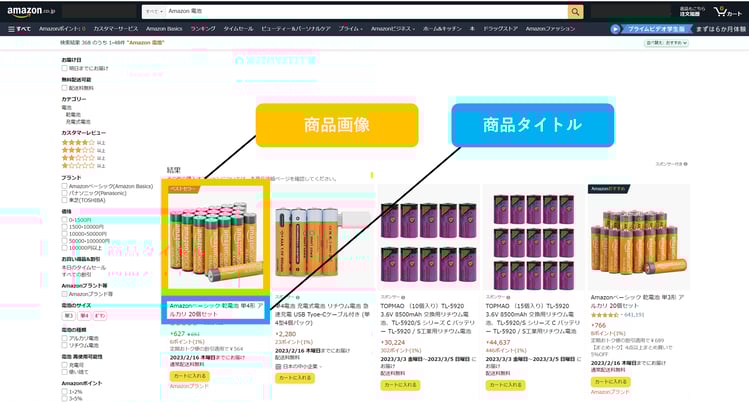Image resolution: width=749 pixels, height=402 pixels.
Task: Open 充電式電池 category link
Action: (x=78, y=122)
